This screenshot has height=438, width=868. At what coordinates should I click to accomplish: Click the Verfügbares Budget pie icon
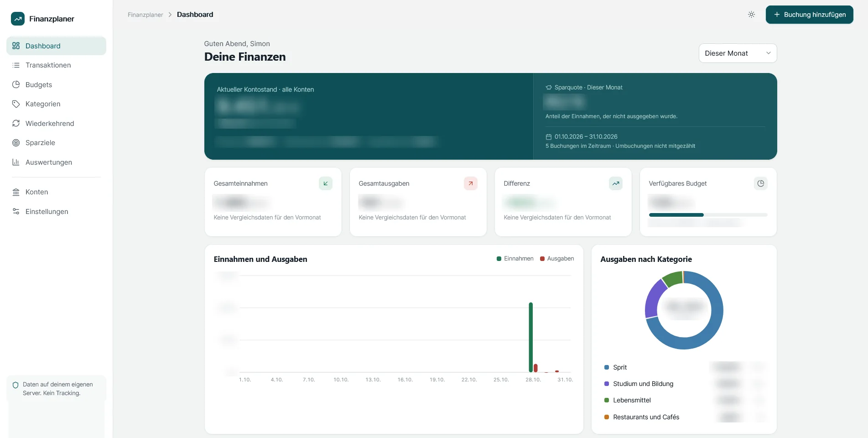tap(761, 183)
